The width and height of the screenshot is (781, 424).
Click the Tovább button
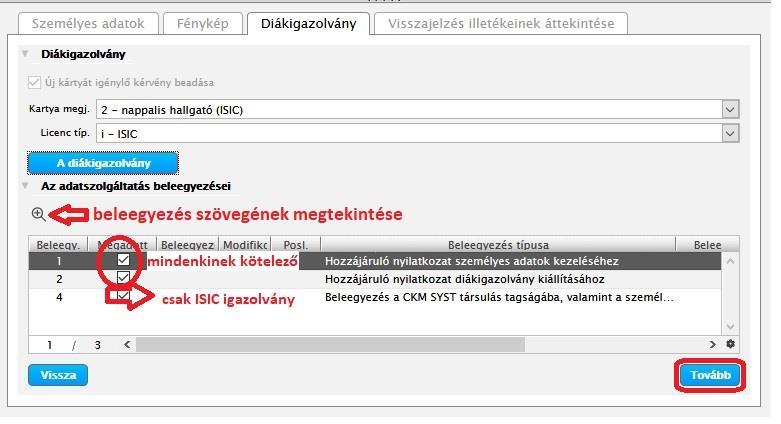pos(710,375)
